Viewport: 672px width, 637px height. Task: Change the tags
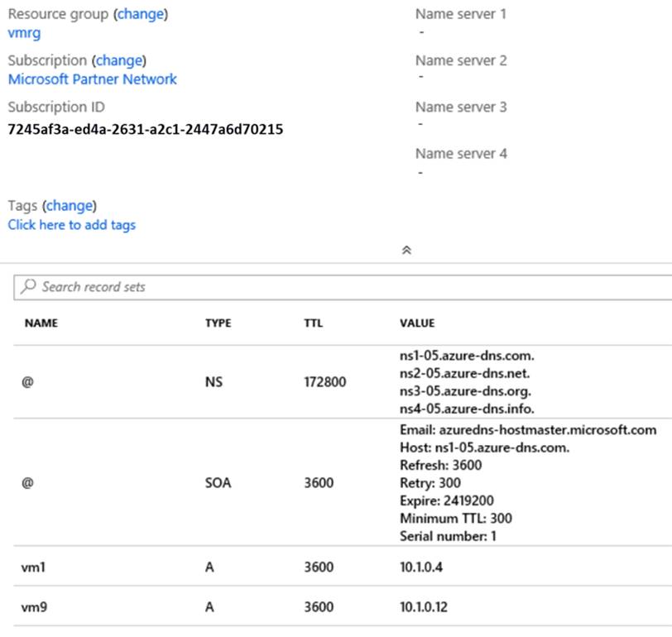[70, 205]
